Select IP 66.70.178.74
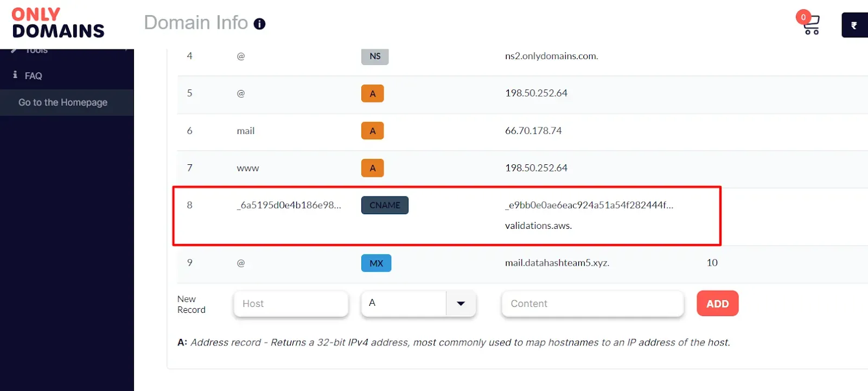Viewport: 868px width, 391px height. point(533,130)
